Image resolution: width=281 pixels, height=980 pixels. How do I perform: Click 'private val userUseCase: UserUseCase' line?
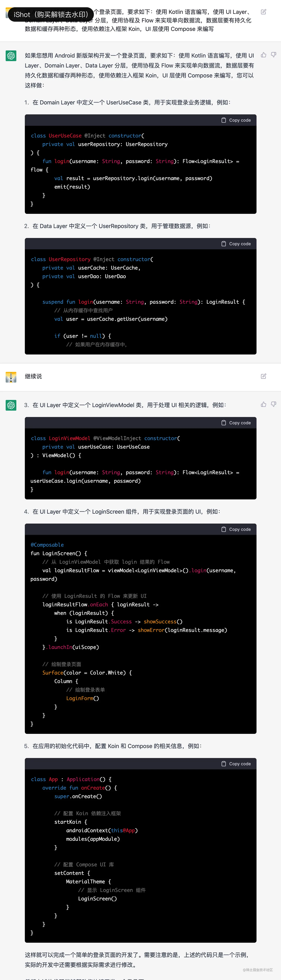pyautogui.click(x=96, y=447)
